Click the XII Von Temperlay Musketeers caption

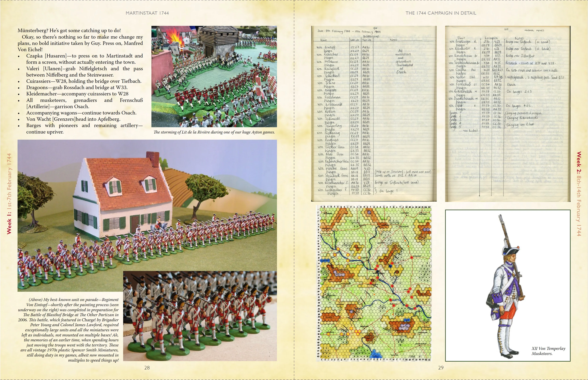(x=548, y=351)
